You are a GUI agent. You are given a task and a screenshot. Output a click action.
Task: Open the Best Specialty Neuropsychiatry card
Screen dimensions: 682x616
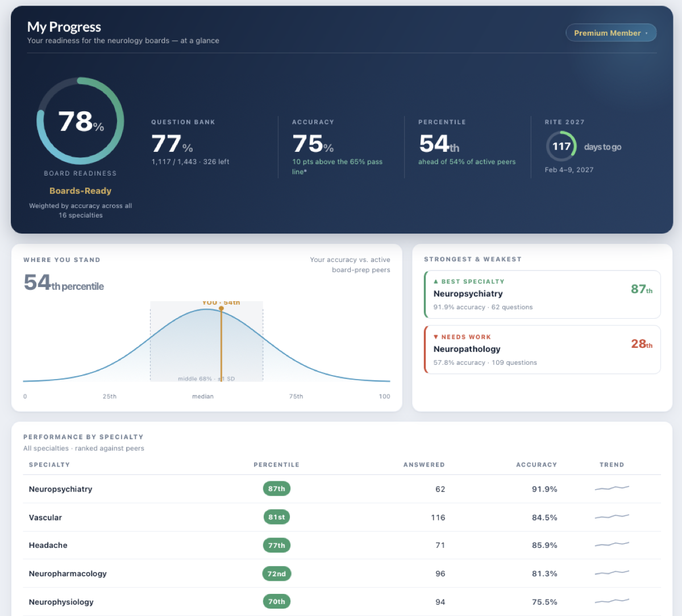(542, 294)
